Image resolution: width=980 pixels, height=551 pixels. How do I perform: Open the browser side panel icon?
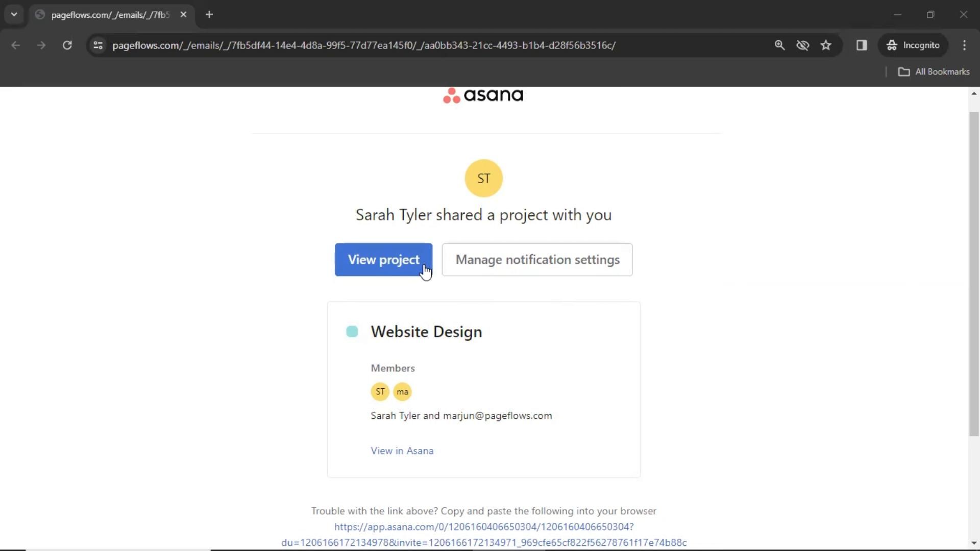[862, 45]
